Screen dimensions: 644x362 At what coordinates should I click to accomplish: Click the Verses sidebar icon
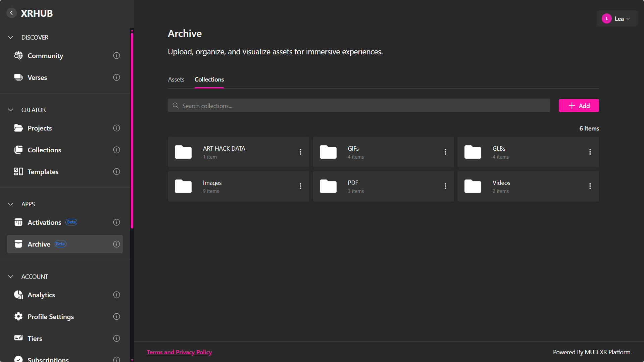[x=18, y=77]
